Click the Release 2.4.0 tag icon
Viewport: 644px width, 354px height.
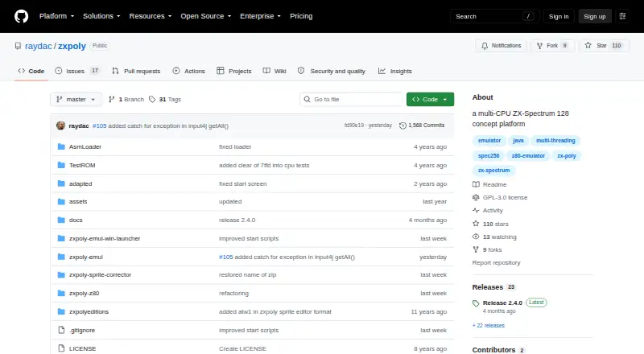(476, 303)
